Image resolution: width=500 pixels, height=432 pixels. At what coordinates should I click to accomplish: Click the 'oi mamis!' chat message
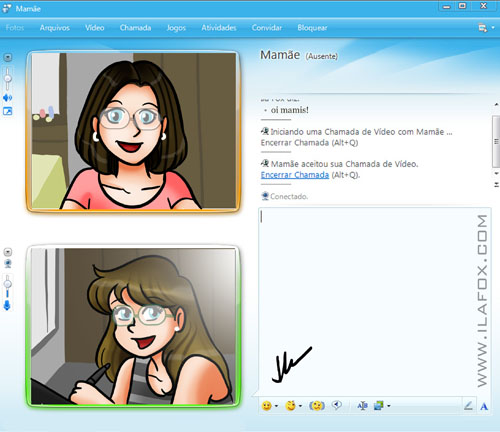(x=290, y=110)
